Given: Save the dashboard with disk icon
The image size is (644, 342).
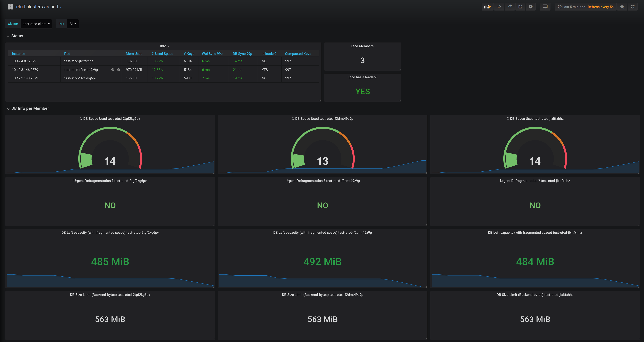Looking at the screenshot, I should (520, 7).
